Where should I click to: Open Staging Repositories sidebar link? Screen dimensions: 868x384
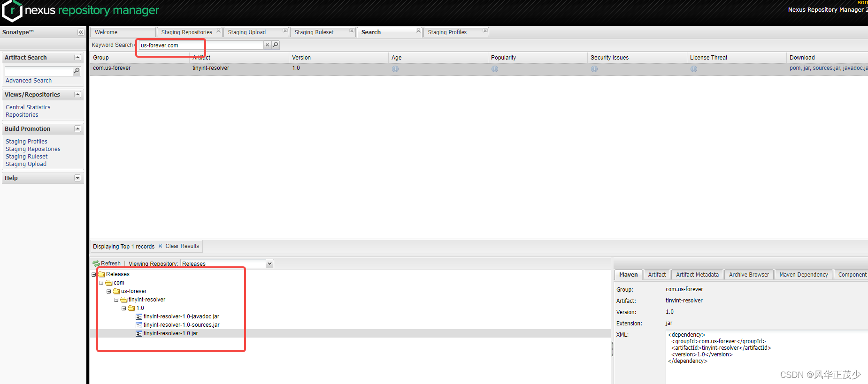(x=33, y=149)
